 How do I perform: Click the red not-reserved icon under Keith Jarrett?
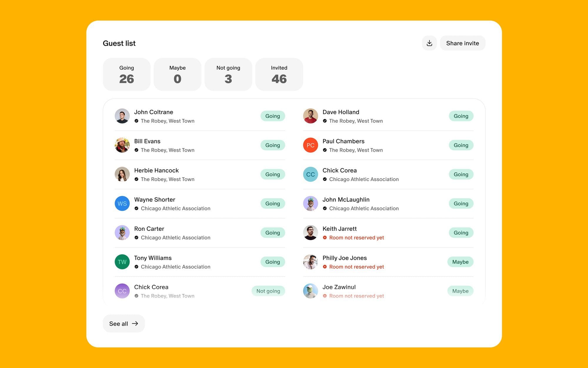pyautogui.click(x=325, y=237)
